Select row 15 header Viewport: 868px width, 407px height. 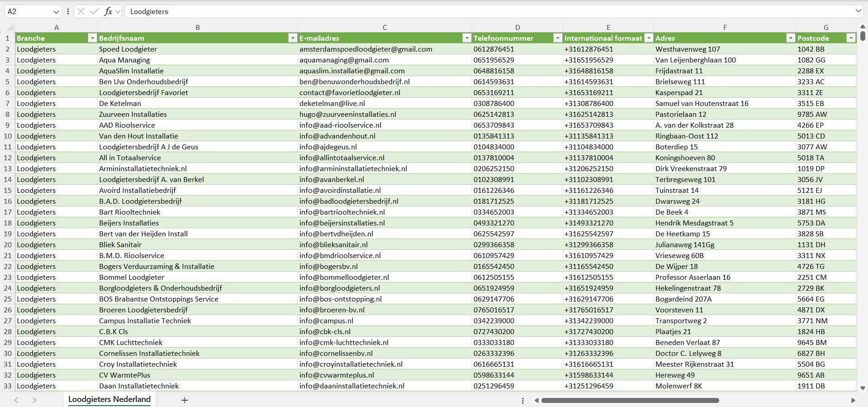(8, 190)
